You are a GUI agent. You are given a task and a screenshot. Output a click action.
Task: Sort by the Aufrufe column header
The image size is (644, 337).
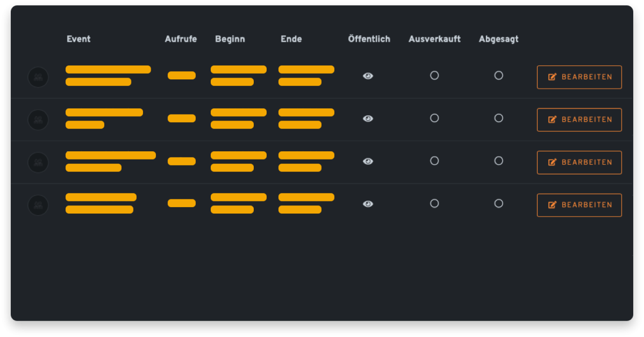(x=181, y=39)
